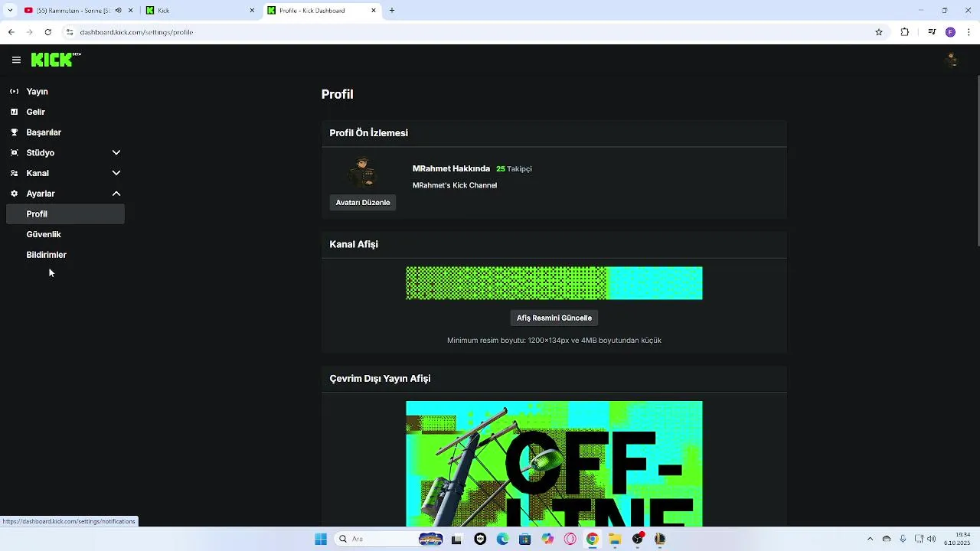The height and width of the screenshot is (551, 980).
Task: Click the Yayın broadcast icon
Action: (14, 91)
